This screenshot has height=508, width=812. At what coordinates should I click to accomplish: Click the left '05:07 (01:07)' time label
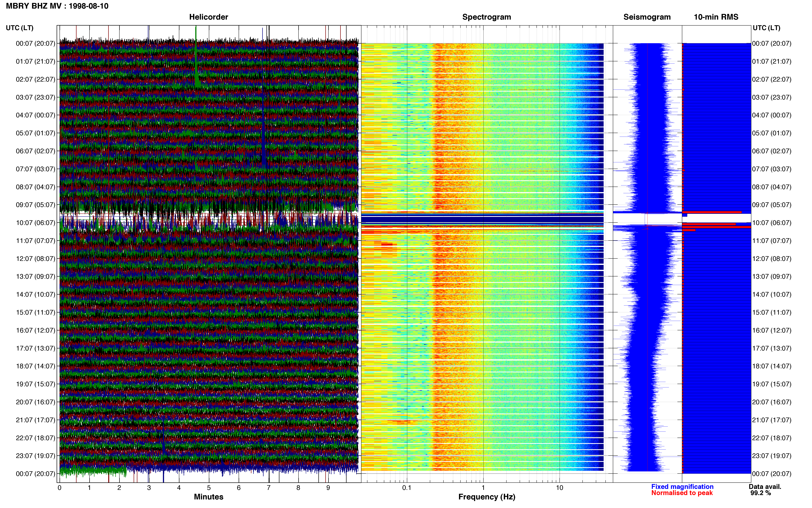[x=36, y=133]
